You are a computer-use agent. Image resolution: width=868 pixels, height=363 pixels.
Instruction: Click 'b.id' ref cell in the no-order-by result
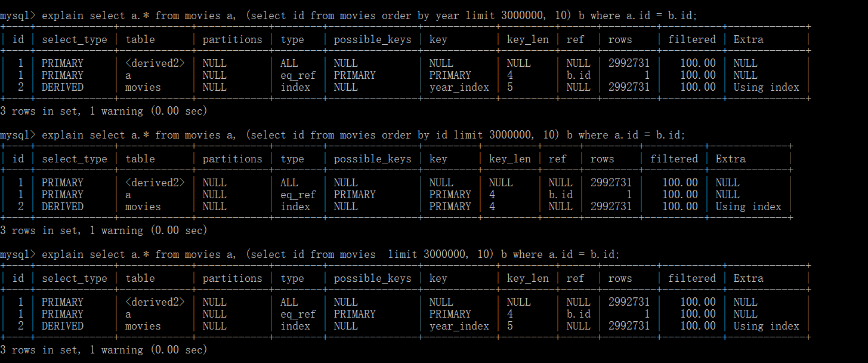579,314
